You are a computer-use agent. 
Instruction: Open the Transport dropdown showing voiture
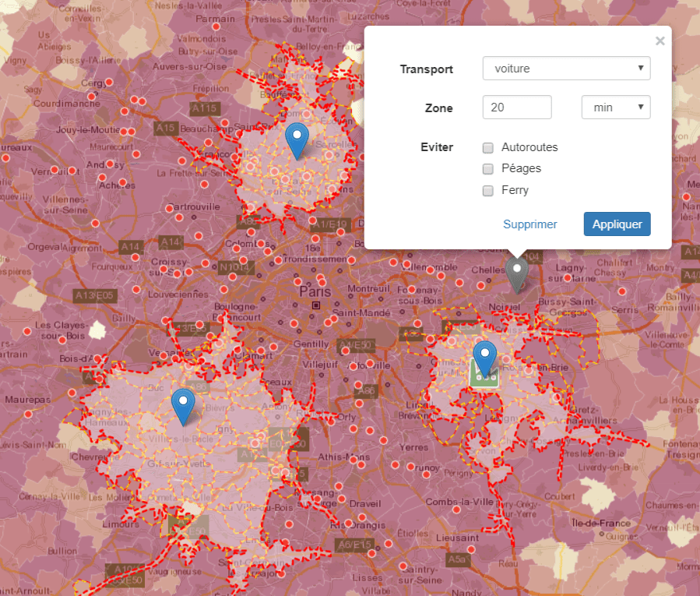click(x=566, y=69)
